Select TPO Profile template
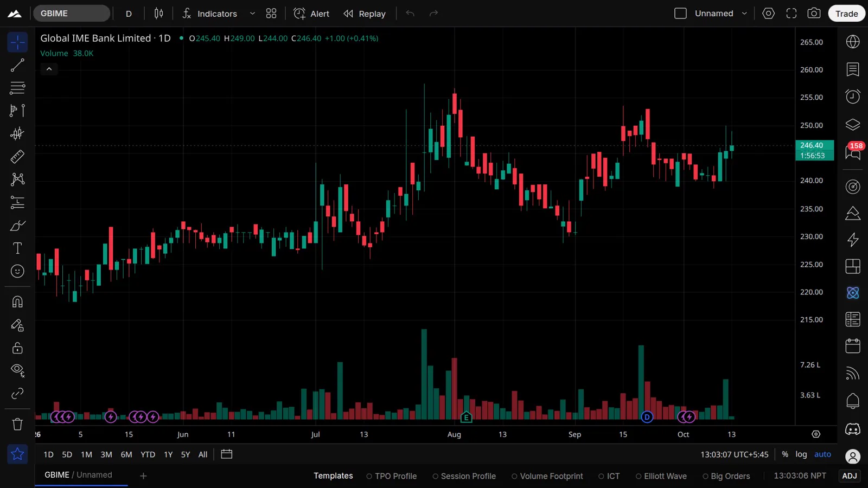The image size is (868, 488). tap(391, 476)
